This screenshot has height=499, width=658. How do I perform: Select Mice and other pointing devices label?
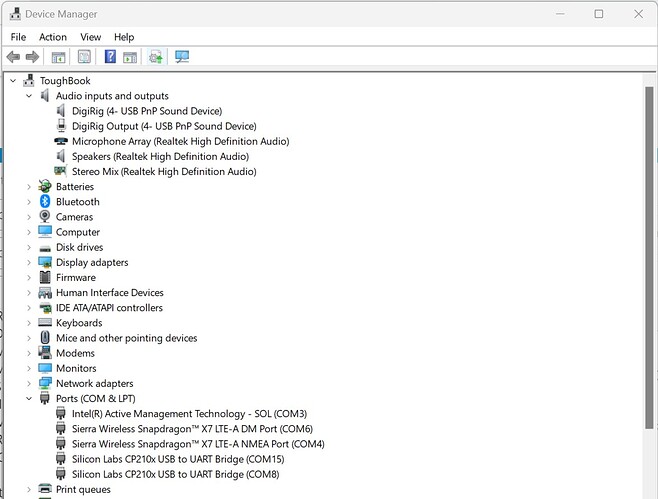point(126,337)
